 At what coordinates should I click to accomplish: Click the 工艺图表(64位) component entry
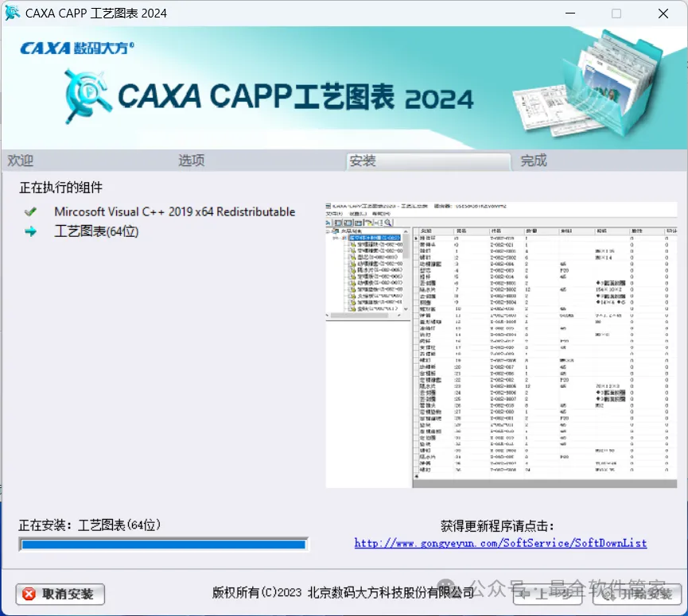tap(96, 231)
